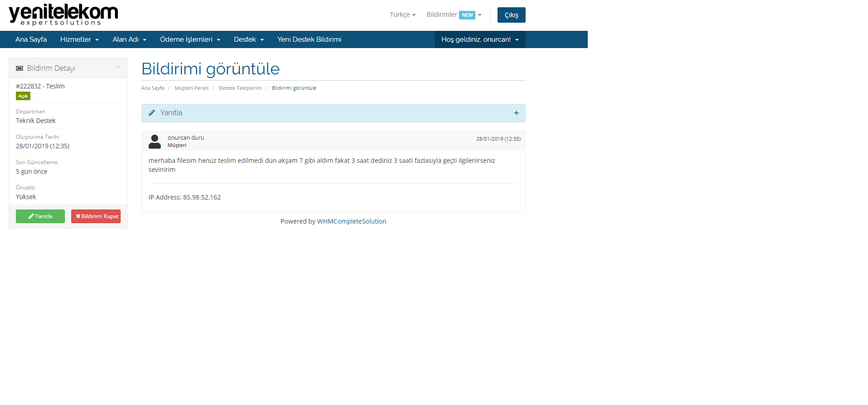868x405 pixels.
Task: Click the IP Address 85.98.52.162 text
Action: pos(185,197)
